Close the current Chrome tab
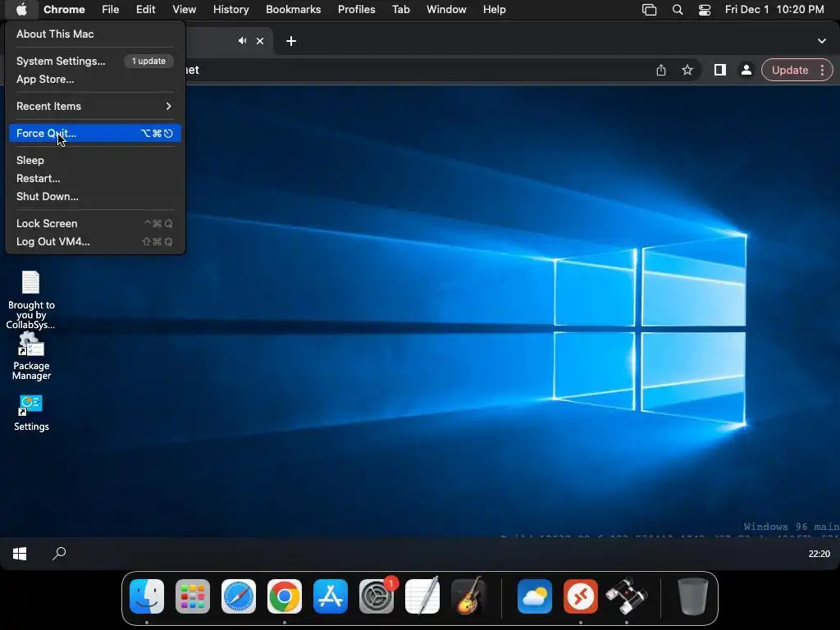 tap(260, 41)
